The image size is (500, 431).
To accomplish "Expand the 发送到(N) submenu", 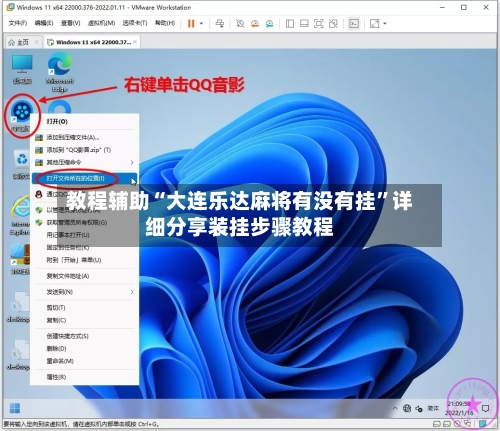I will 84,292.
